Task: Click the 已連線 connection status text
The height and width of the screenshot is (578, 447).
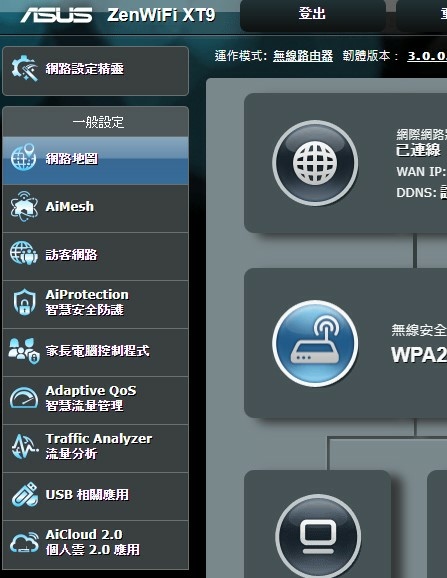Action: pos(418,150)
